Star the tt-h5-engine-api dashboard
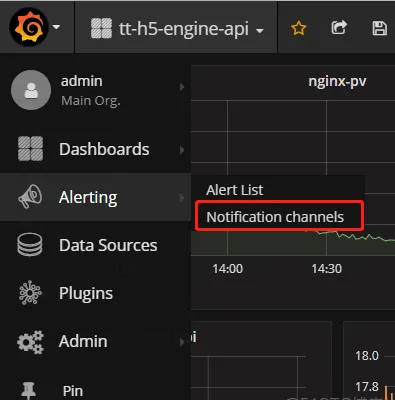 298,28
